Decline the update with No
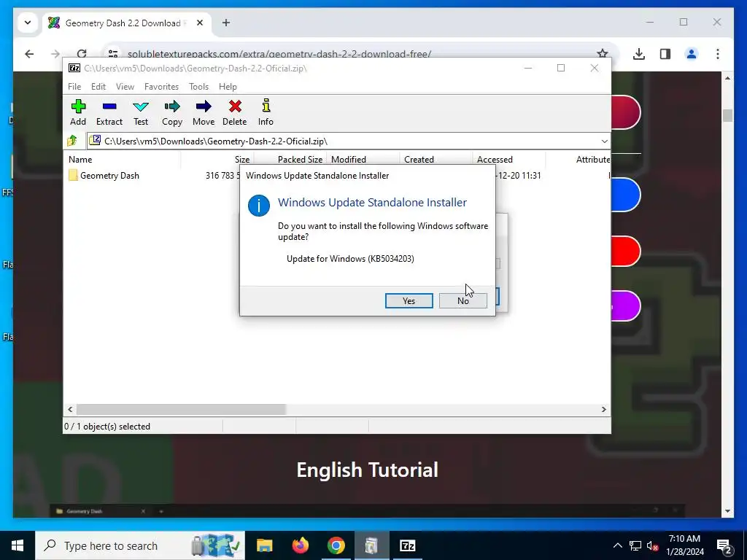747x560 pixels. coord(463,301)
